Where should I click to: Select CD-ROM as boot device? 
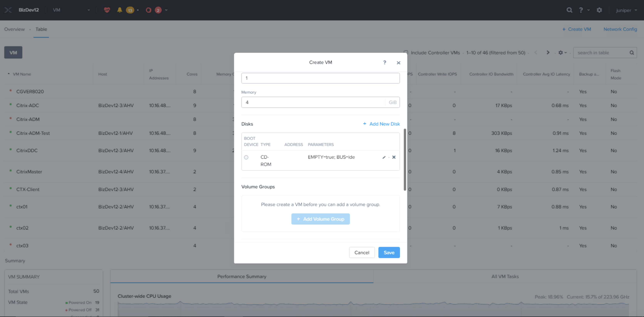[x=246, y=157]
